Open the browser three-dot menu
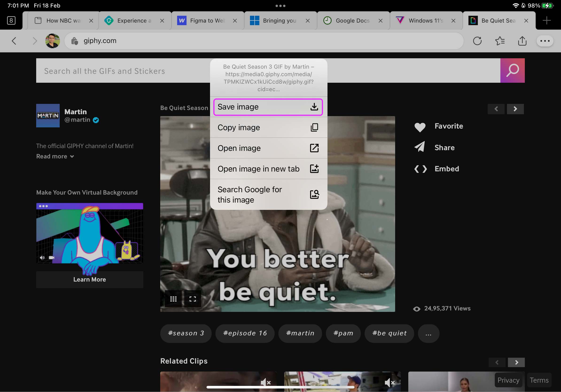The height and width of the screenshot is (392, 561). [x=545, y=41]
